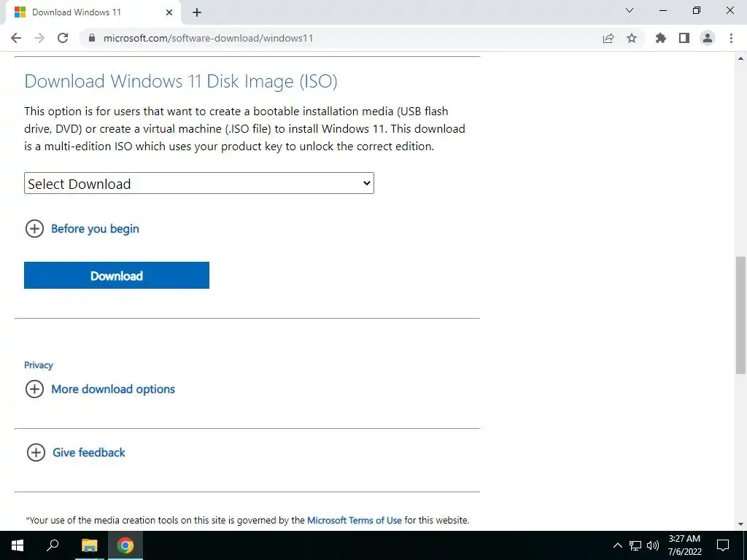Viewport: 747px width, 560px height.
Task: Click the Download Windows 11 Disk Image heading
Action: 181,82
